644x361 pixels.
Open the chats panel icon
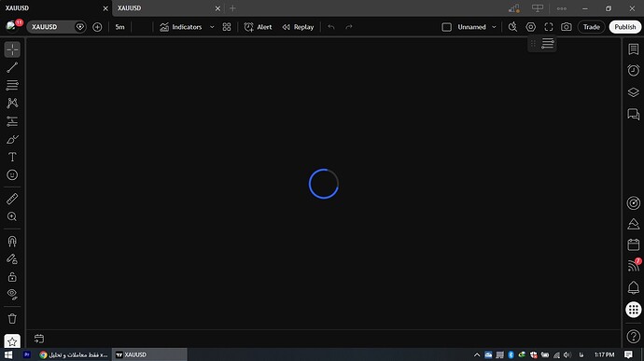634,114
